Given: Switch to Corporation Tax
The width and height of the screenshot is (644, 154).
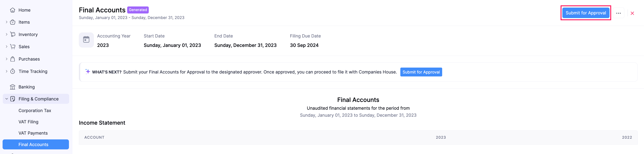Looking at the screenshot, I should tap(35, 110).
